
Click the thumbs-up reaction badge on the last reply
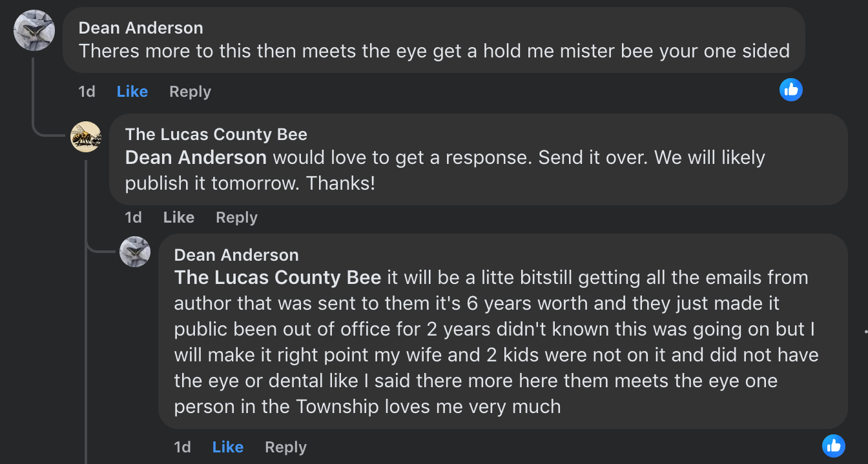834,445
